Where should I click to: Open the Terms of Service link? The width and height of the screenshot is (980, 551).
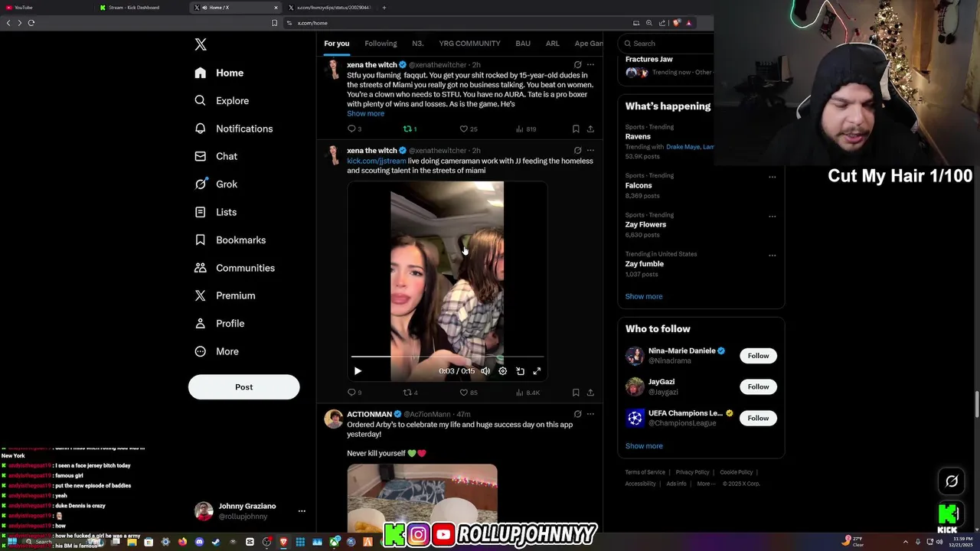click(645, 472)
